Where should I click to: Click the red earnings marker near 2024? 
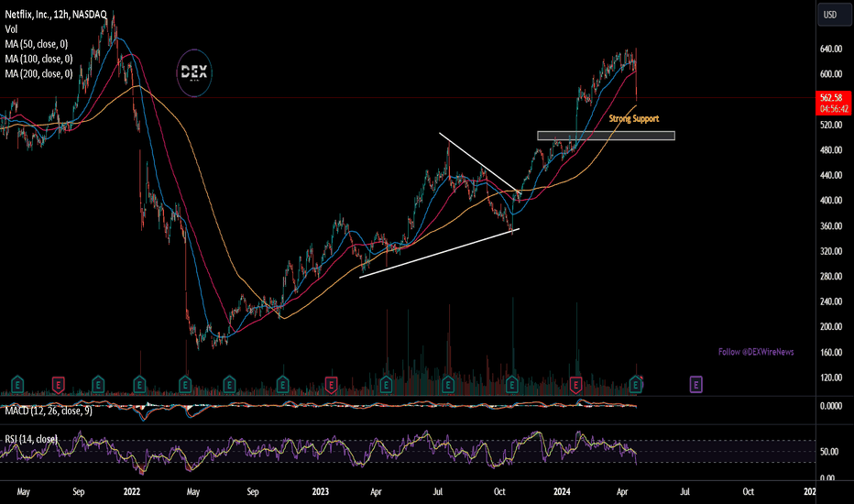pos(575,385)
